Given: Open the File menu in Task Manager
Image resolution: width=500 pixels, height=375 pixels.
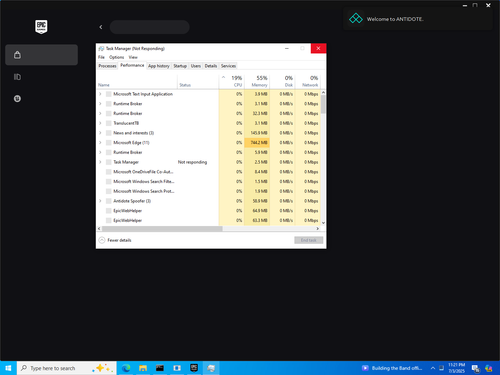Looking at the screenshot, I should click(101, 57).
